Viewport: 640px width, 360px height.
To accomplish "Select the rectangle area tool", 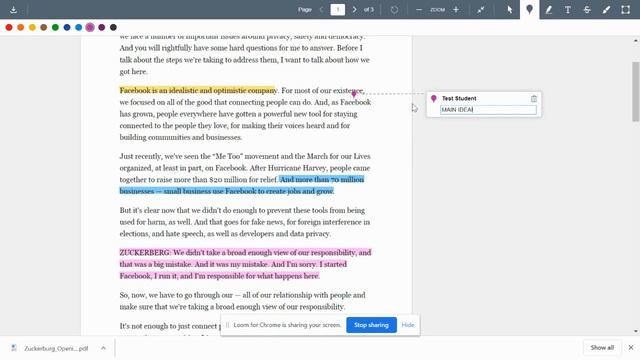I will (x=625, y=9).
